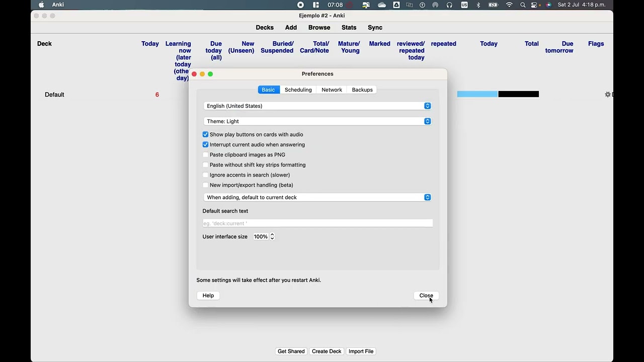Toggle Interrupt current audio when answering
Viewport: 644px width, 362px height.
205,144
